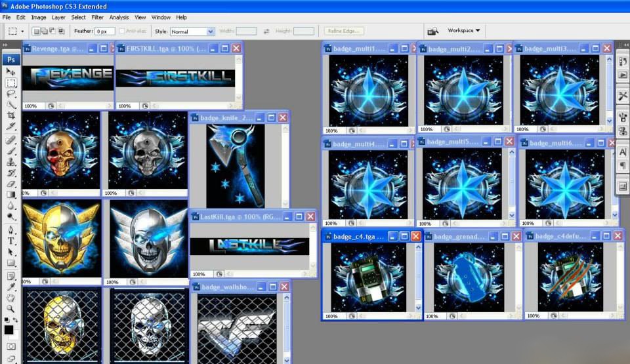This screenshot has height=364, width=630.
Task: Select the Clone Stamp tool
Action: [11, 162]
